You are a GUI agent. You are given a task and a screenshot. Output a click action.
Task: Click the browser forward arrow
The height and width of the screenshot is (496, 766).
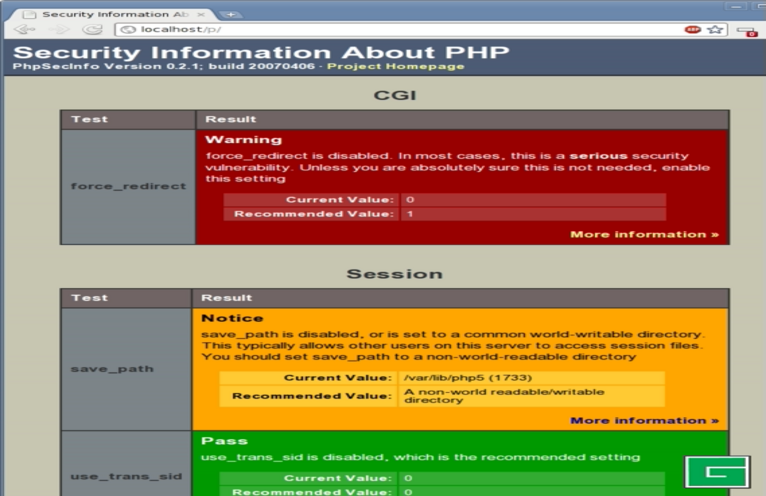pos(60,30)
